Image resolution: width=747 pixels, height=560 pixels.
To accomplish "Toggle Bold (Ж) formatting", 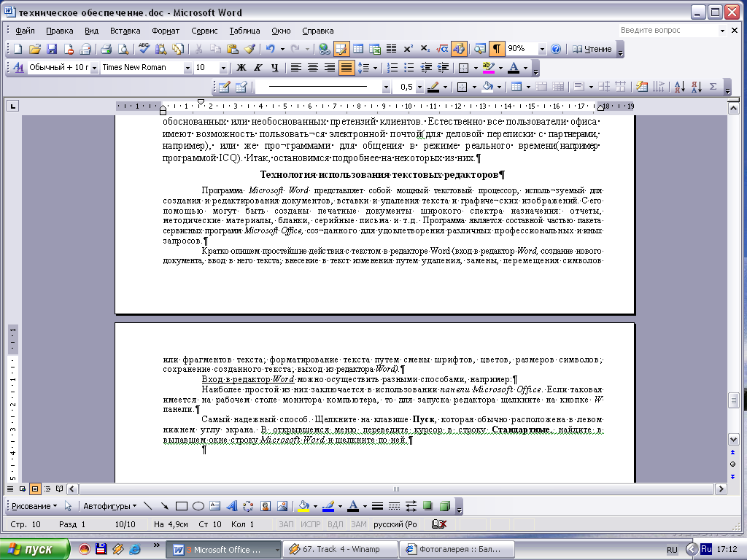I will tap(241, 68).
